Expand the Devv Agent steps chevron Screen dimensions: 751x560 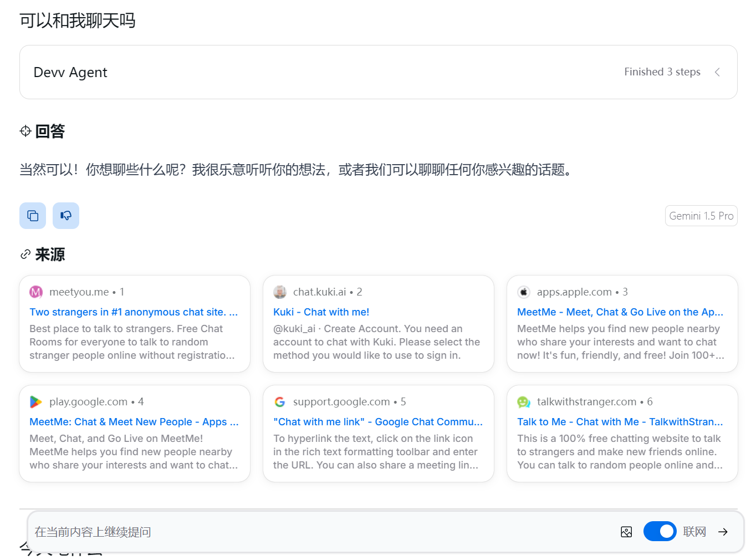717,72
